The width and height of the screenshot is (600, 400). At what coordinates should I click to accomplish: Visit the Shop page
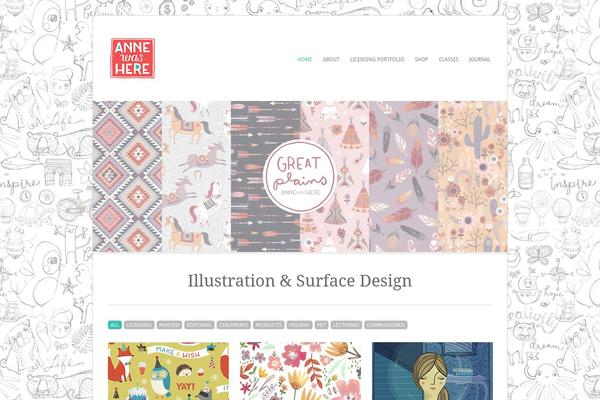pyautogui.click(x=421, y=59)
